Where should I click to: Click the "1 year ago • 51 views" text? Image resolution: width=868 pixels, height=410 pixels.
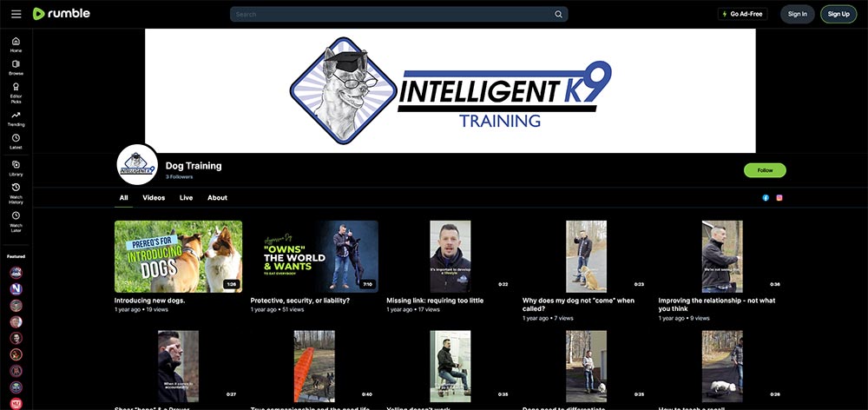point(278,310)
